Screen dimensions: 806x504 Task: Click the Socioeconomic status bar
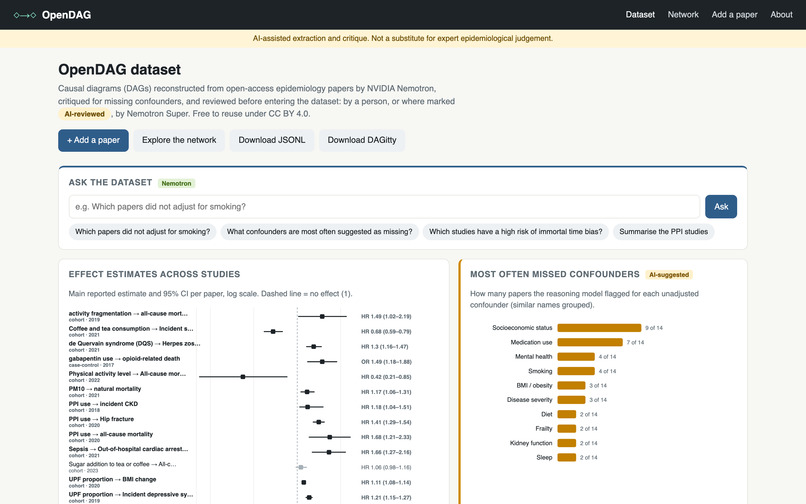(x=599, y=328)
